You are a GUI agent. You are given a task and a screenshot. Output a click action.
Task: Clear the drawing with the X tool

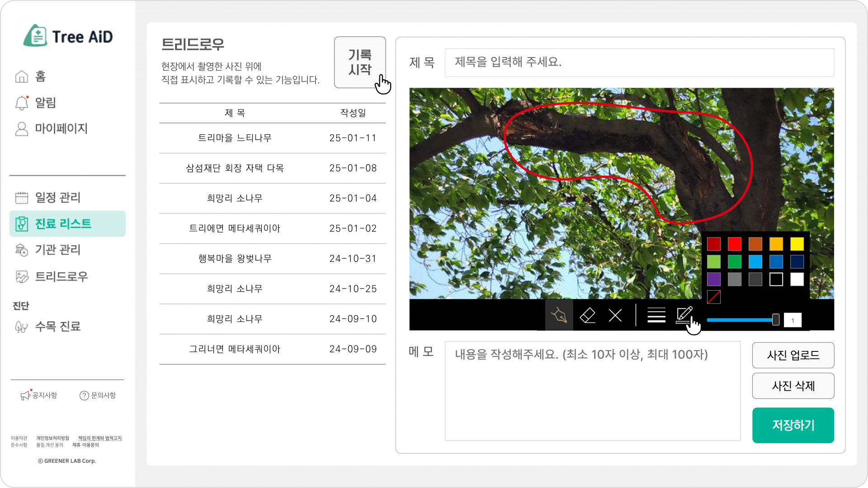615,315
